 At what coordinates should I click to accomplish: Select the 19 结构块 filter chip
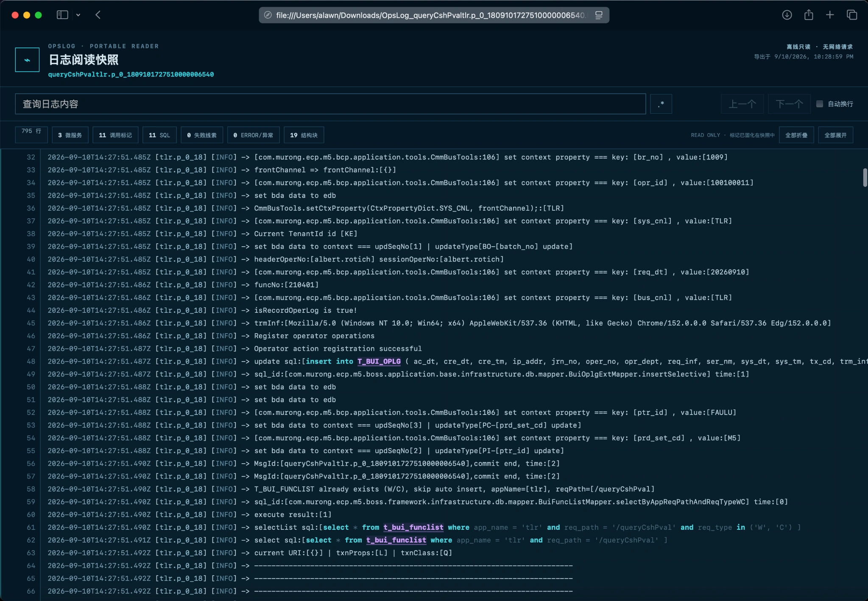[x=304, y=135]
